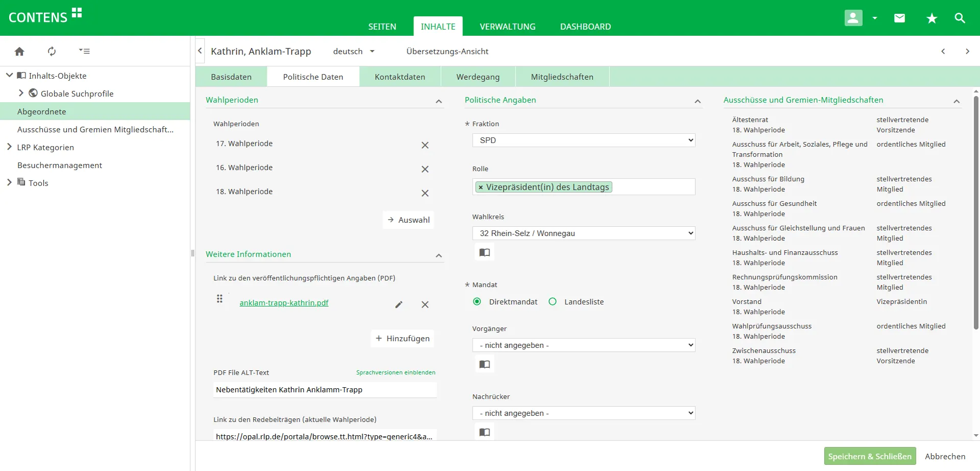980x471 pixels.
Task: Open the Vorgänger dropdown
Action: point(583,345)
